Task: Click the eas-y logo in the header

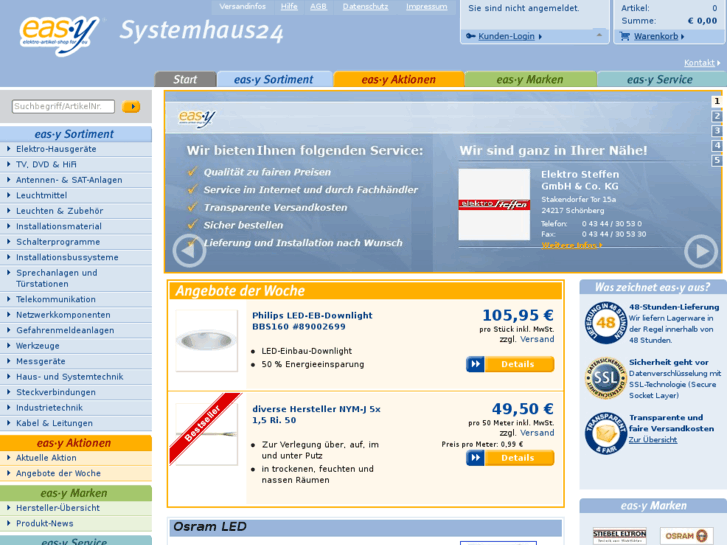Action: (59, 35)
